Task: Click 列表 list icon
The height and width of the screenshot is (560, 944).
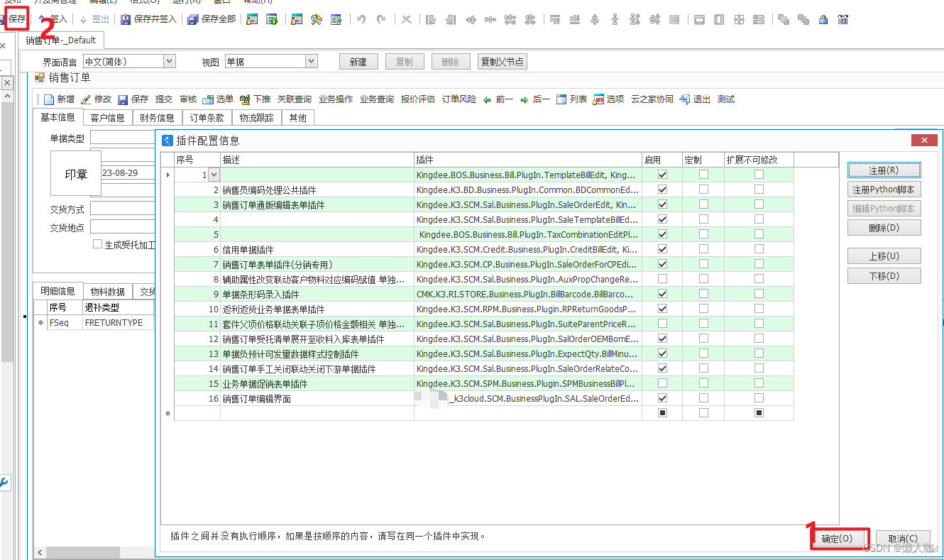Action: pyautogui.click(x=561, y=99)
